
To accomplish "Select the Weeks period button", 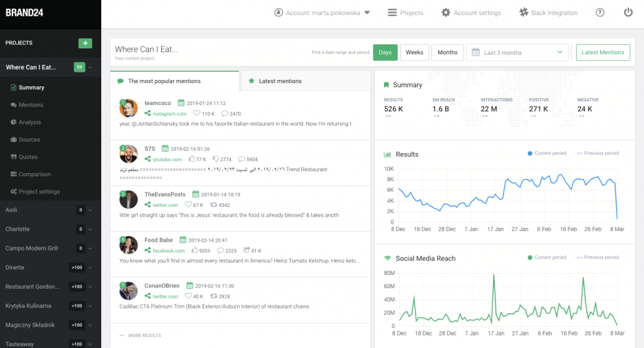I will 414,52.
